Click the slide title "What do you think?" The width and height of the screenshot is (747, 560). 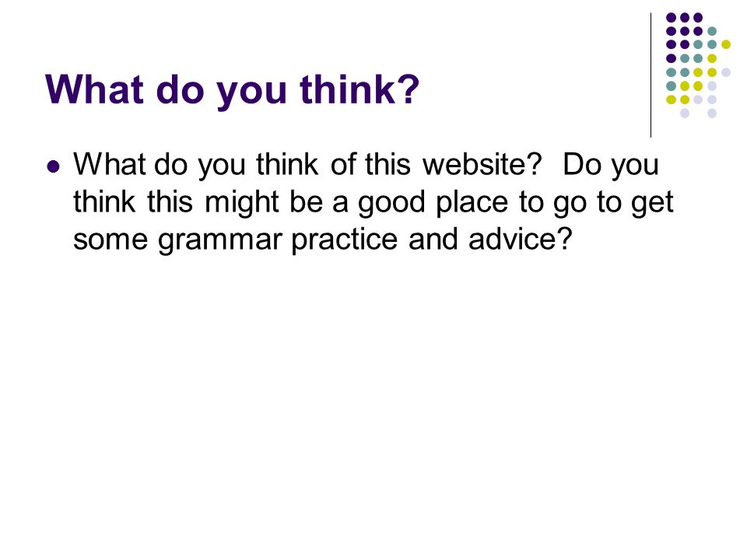232,90
